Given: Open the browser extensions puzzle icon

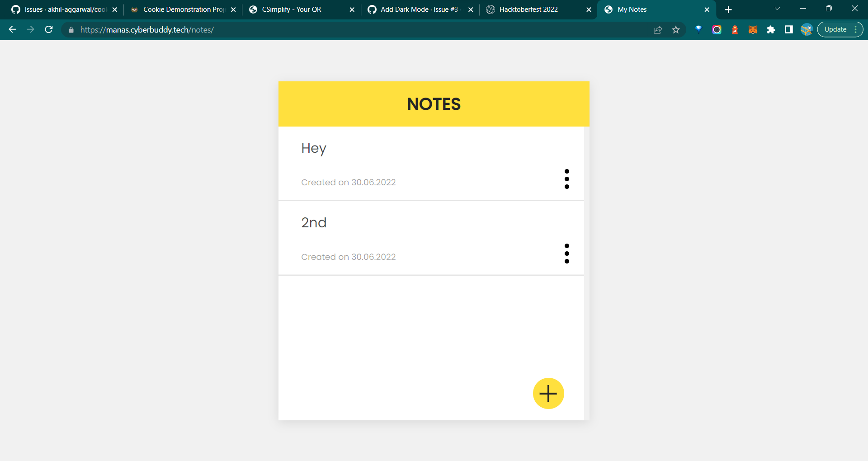Looking at the screenshot, I should 771,29.
